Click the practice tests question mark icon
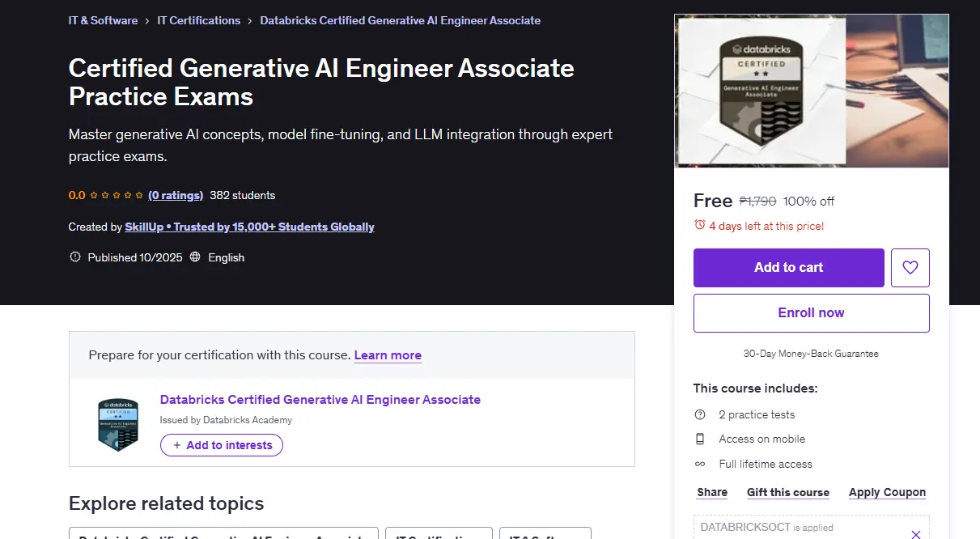 [700, 414]
